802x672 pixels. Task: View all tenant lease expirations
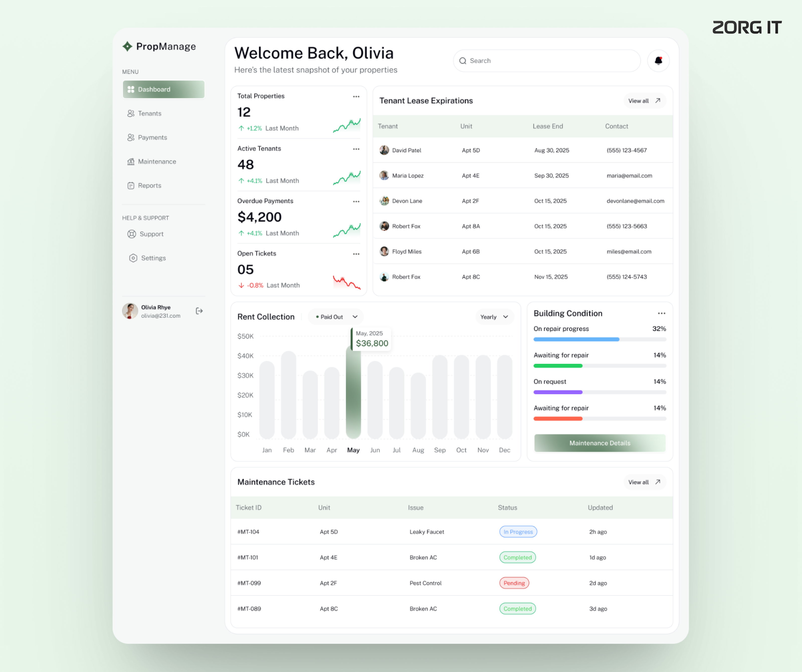click(644, 101)
